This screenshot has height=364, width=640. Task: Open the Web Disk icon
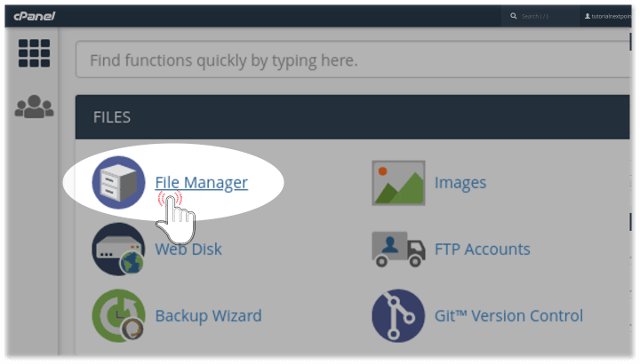118,249
